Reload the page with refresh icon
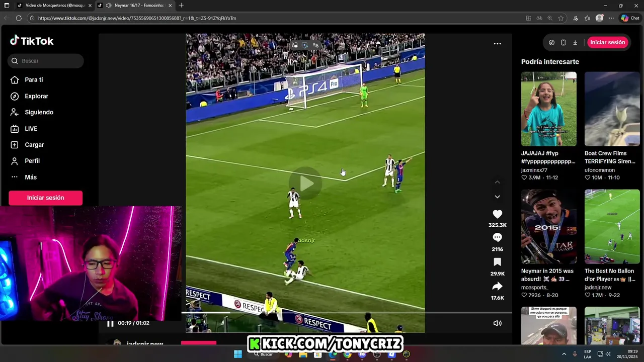Image resolution: width=644 pixels, height=362 pixels. 19,18
